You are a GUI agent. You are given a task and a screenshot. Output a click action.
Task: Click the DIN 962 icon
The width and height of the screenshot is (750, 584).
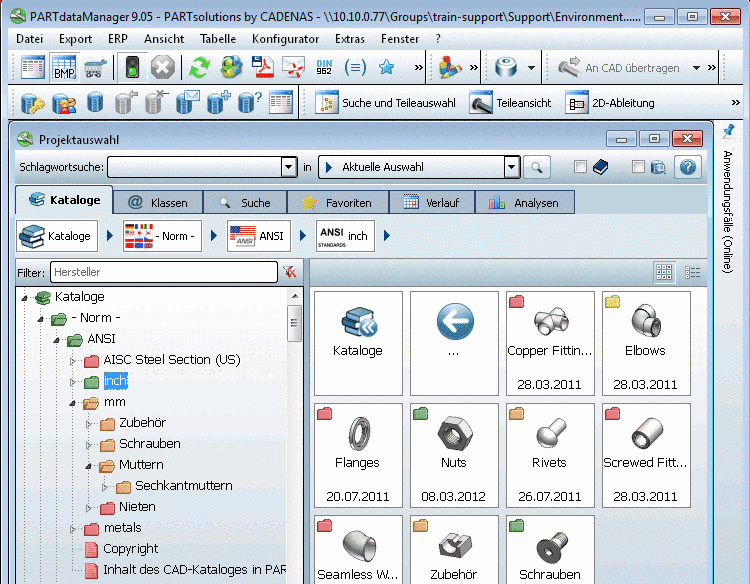[x=324, y=67]
